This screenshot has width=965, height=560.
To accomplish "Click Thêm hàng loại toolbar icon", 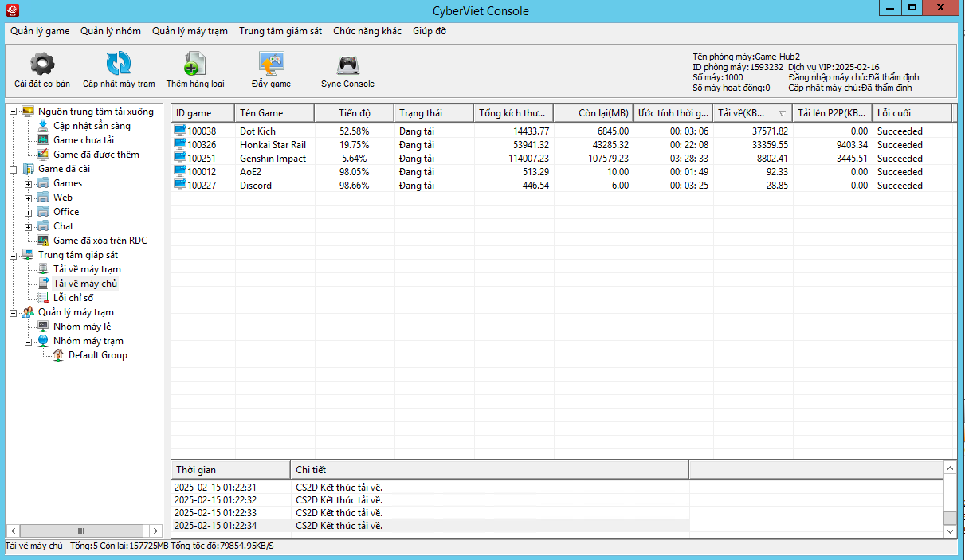I will click(x=195, y=64).
